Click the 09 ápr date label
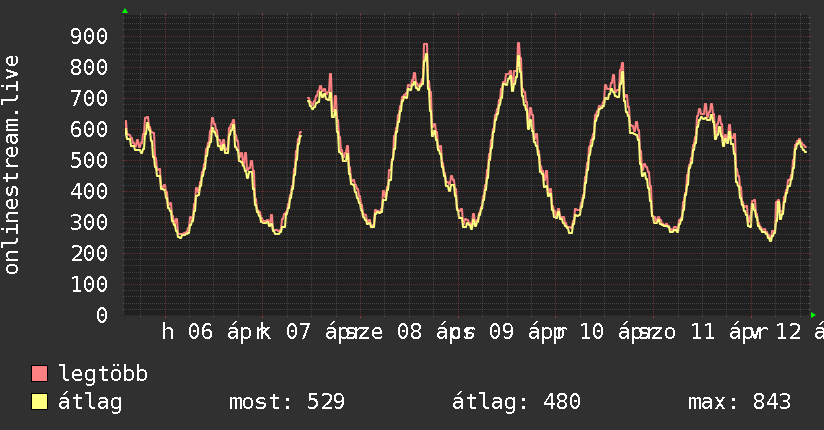824x430 pixels. [522, 332]
